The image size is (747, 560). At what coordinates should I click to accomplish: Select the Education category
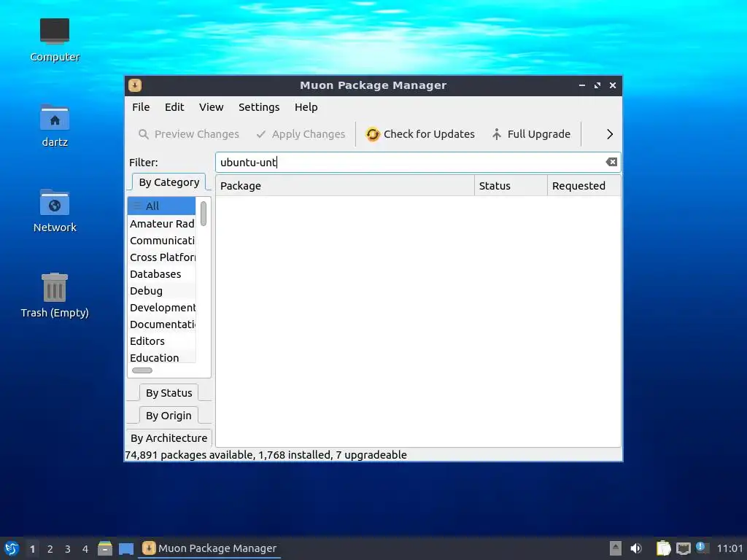tap(161, 357)
